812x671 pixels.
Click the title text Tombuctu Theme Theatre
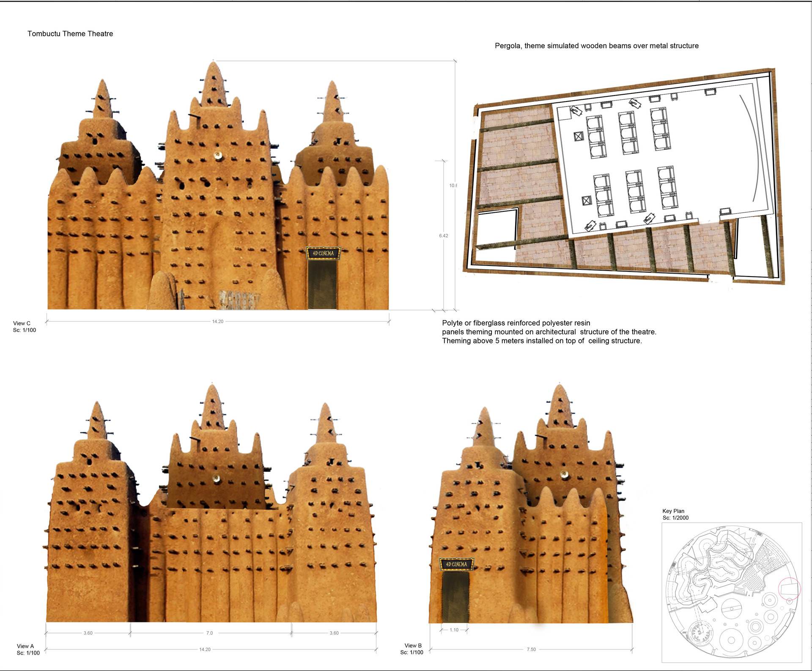coord(70,33)
